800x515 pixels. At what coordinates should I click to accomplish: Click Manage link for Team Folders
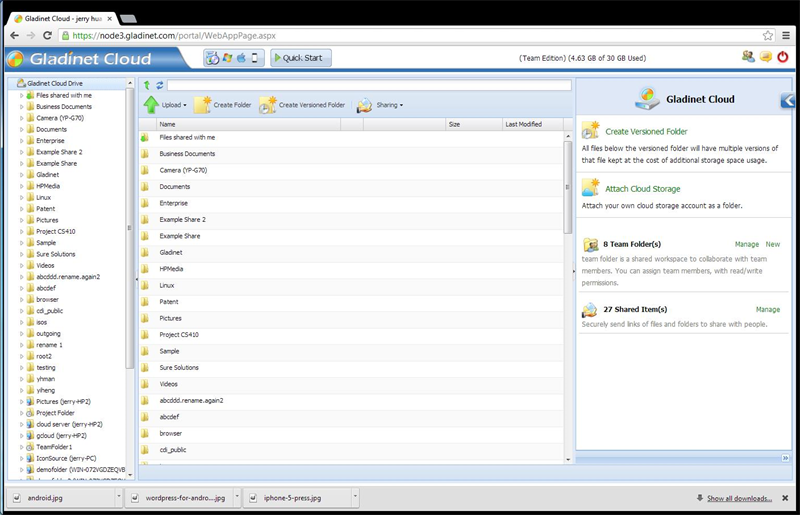pos(746,244)
